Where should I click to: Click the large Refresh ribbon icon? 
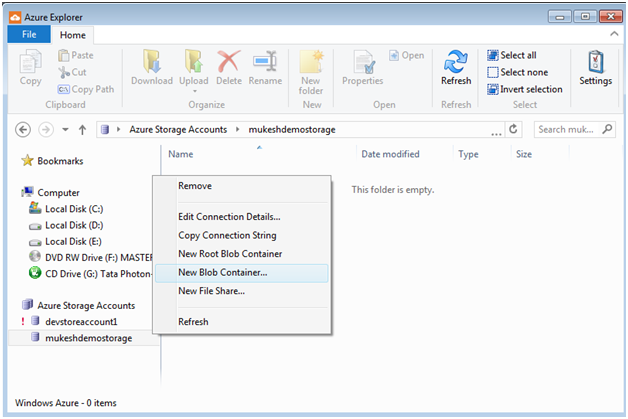[456, 62]
